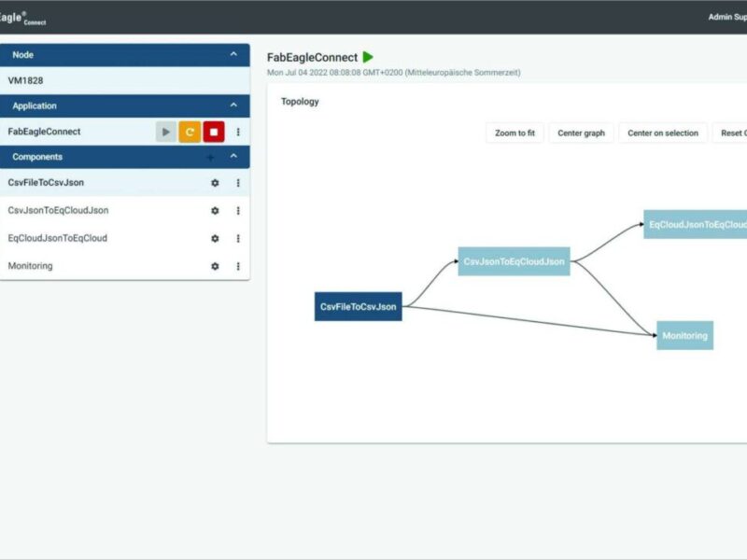Open settings gear for Monitoring component
Image resolution: width=747 pixels, height=560 pixels.
coord(215,266)
